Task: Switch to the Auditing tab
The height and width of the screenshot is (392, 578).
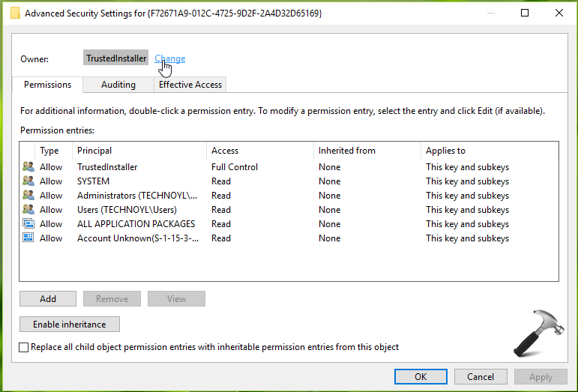Action: [118, 85]
